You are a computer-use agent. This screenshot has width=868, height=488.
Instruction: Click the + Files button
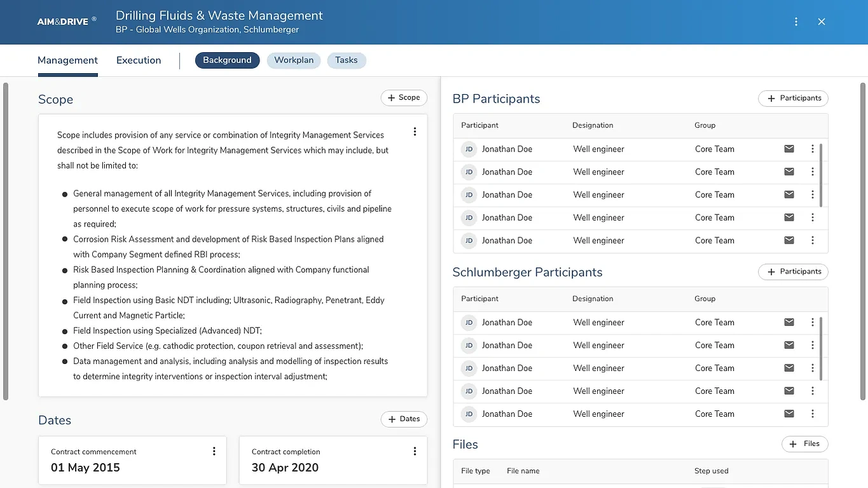(804, 444)
